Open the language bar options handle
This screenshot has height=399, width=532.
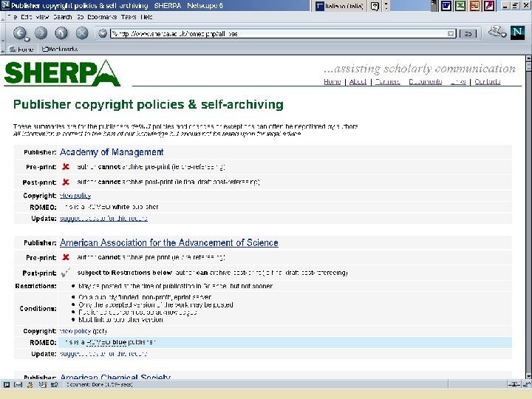pos(386,6)
